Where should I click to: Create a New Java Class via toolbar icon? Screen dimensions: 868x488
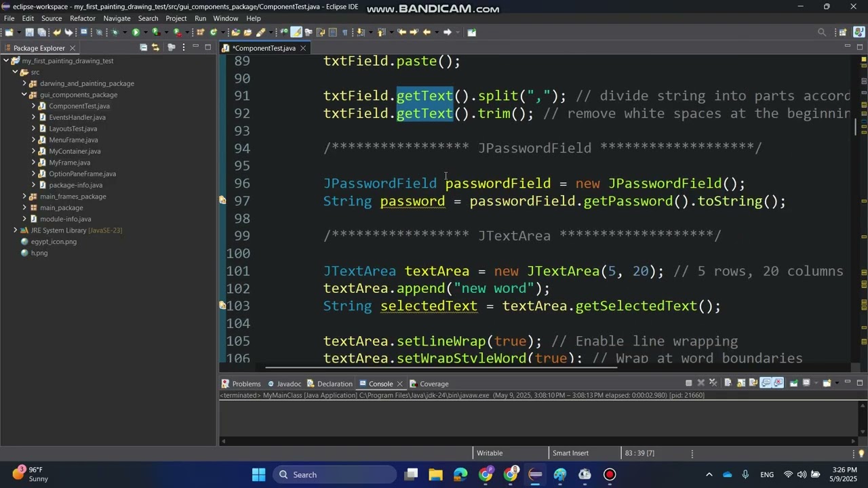click(214, 32)
